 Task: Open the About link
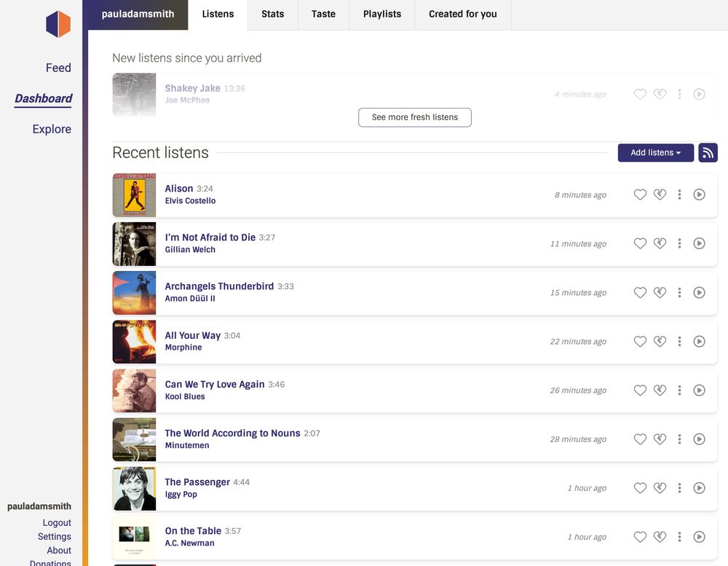59,550
